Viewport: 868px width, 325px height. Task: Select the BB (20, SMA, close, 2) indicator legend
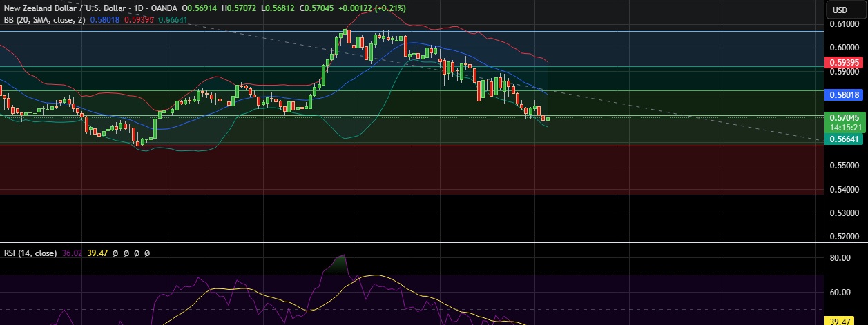click(46, 20)
